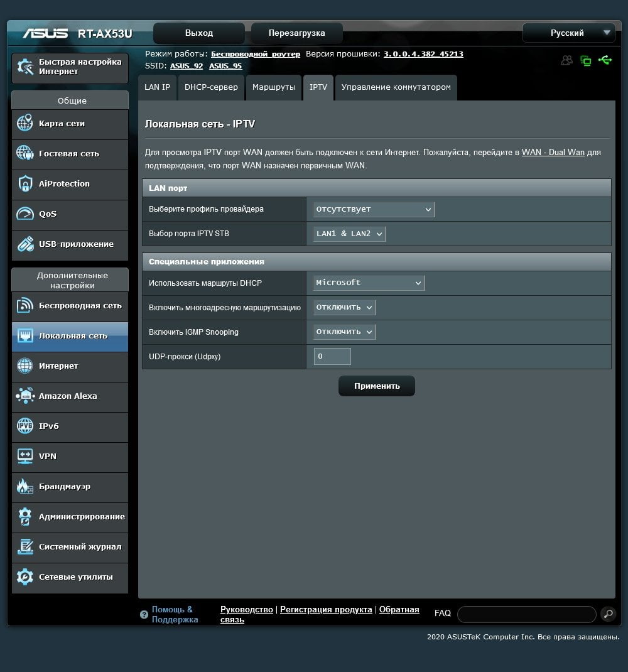
Task: Click the green USB status icon
Action: 605,60
